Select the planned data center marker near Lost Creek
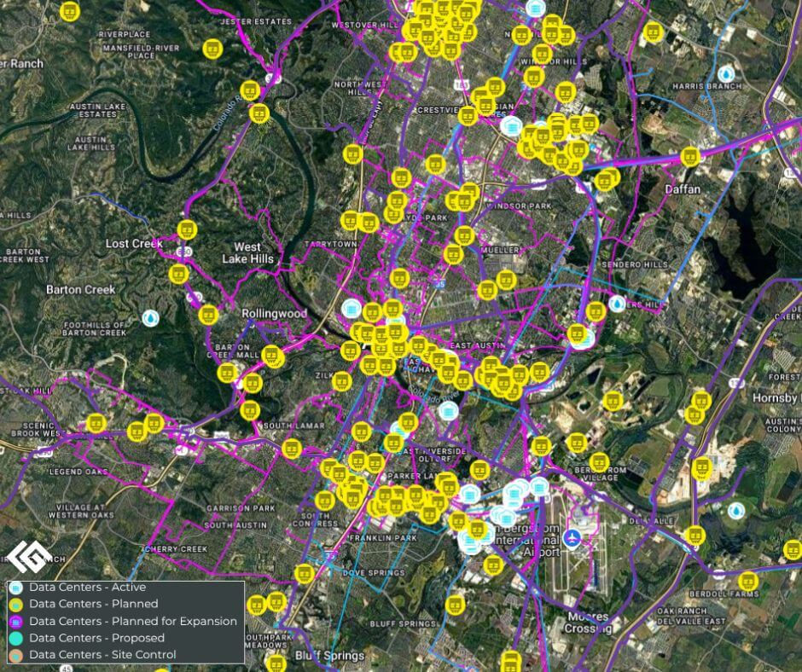Screen dimensions: 802x672 click(x=187, y=230)
